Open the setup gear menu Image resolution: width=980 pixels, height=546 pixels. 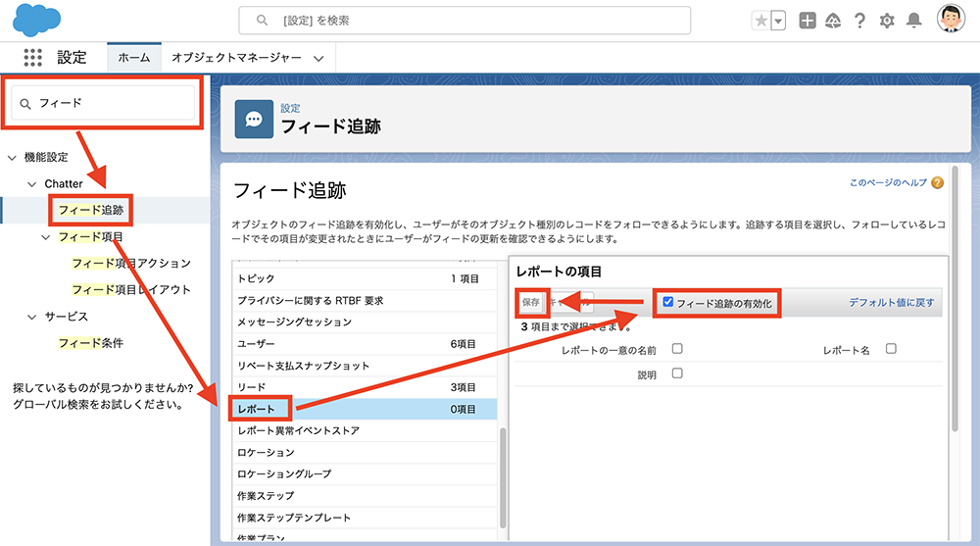click(x=887, y=21)
